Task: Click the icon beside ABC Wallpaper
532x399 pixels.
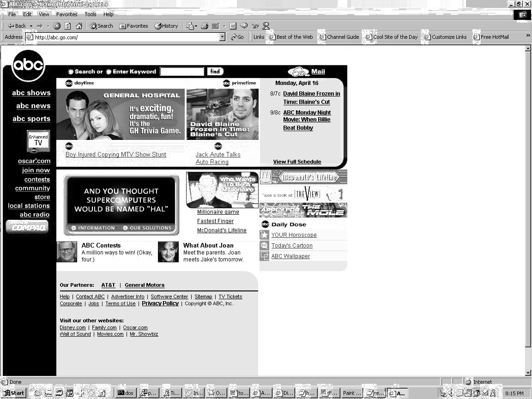Action: (264, 256)
